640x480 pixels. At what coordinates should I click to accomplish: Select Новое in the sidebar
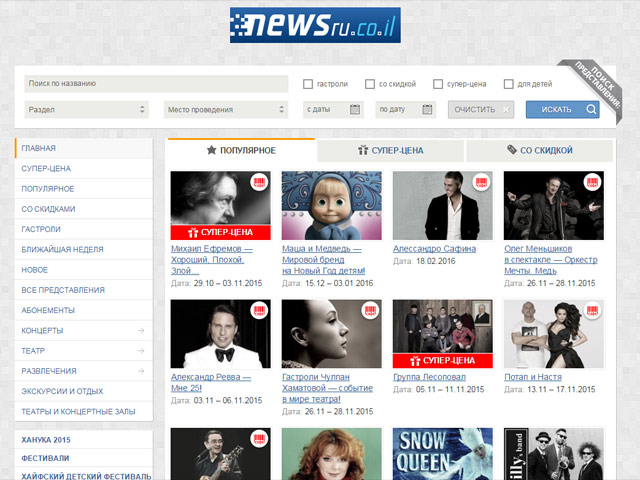84,270
